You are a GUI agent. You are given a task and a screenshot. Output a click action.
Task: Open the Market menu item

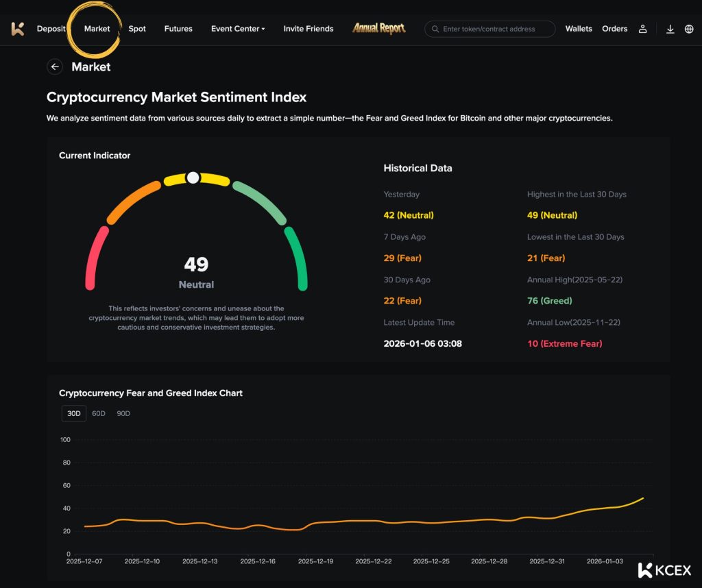pyautogui.click(x=97, y=29)
